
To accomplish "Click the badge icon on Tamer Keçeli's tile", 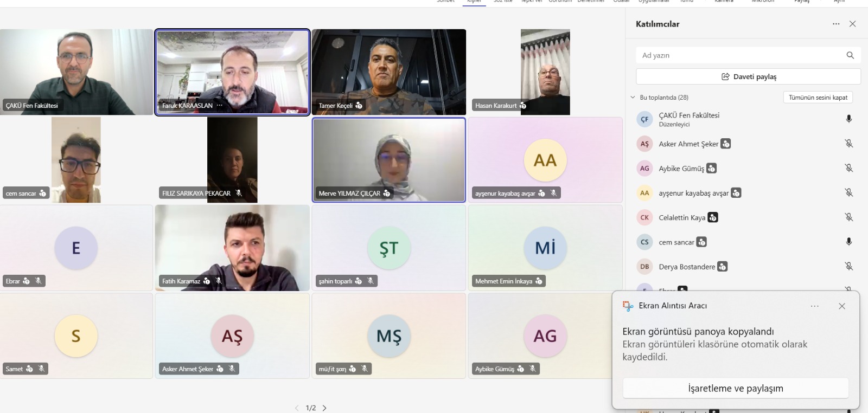I will (x=359, y=106).
